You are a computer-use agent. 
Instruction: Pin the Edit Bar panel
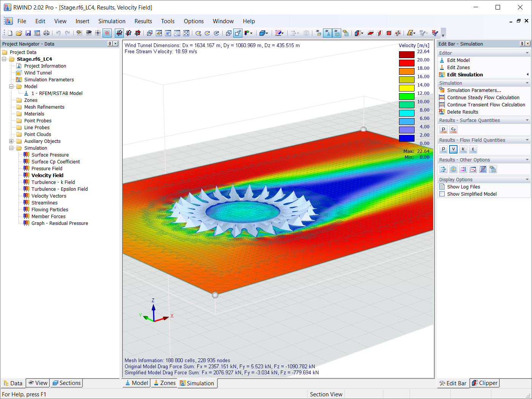[x=522, y=44]
